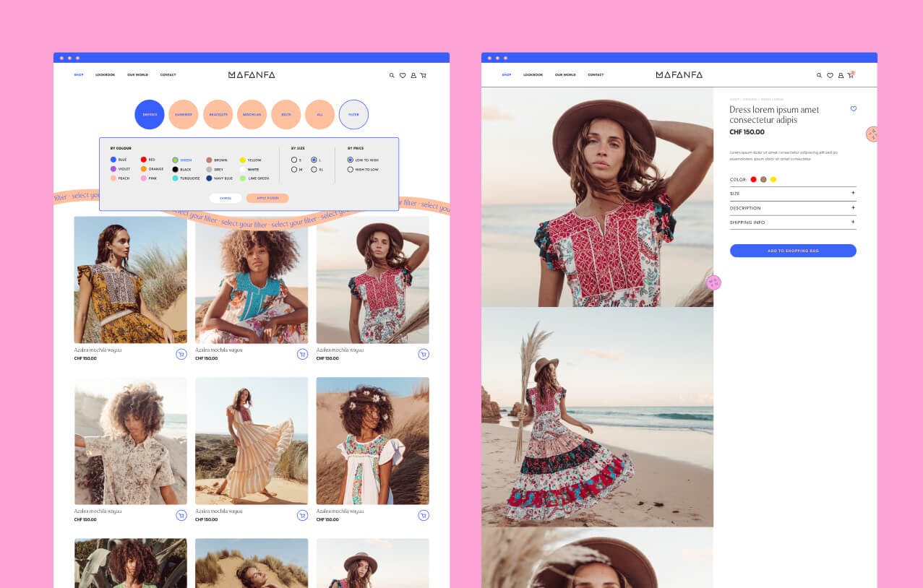The height and width of the screenshot is (588, 923).
Task: Open striped flowing dress product photo
Action: pyautogui.click(x=252, y=441)
